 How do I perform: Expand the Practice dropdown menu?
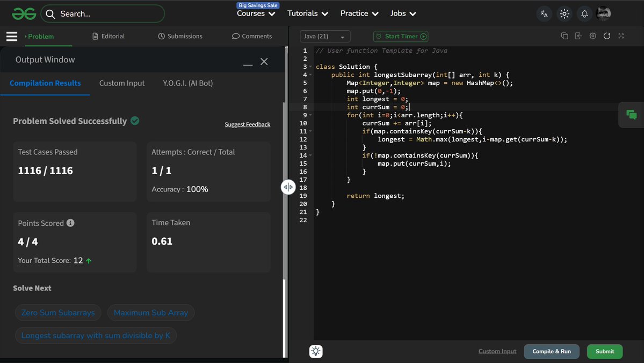(359, 13)
